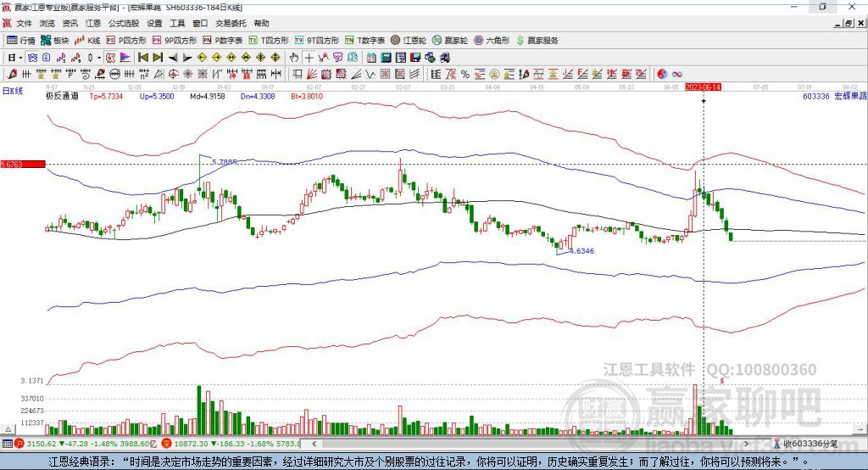
Task: Toggle the crosshair cursor tool
Action: (309, 58)
